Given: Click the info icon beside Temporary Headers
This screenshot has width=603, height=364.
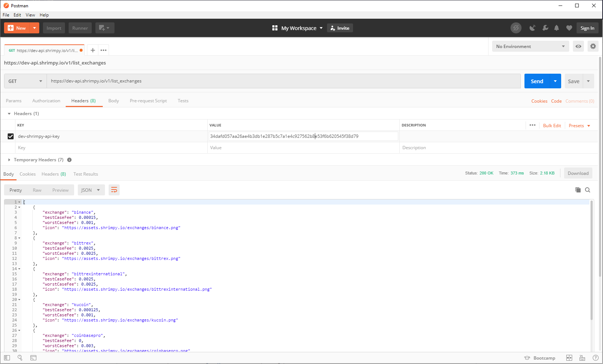Looking at the screenshot, I should coord(69,160).
